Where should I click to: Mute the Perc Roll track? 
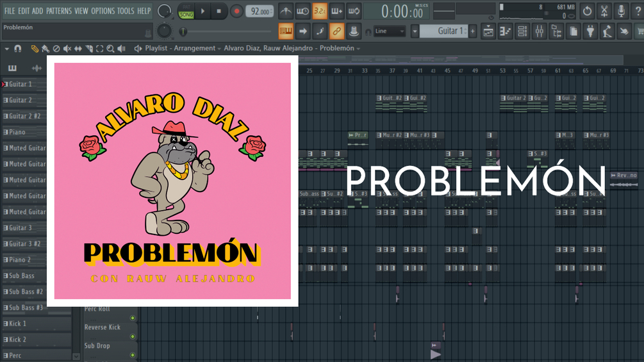point(132,318)
